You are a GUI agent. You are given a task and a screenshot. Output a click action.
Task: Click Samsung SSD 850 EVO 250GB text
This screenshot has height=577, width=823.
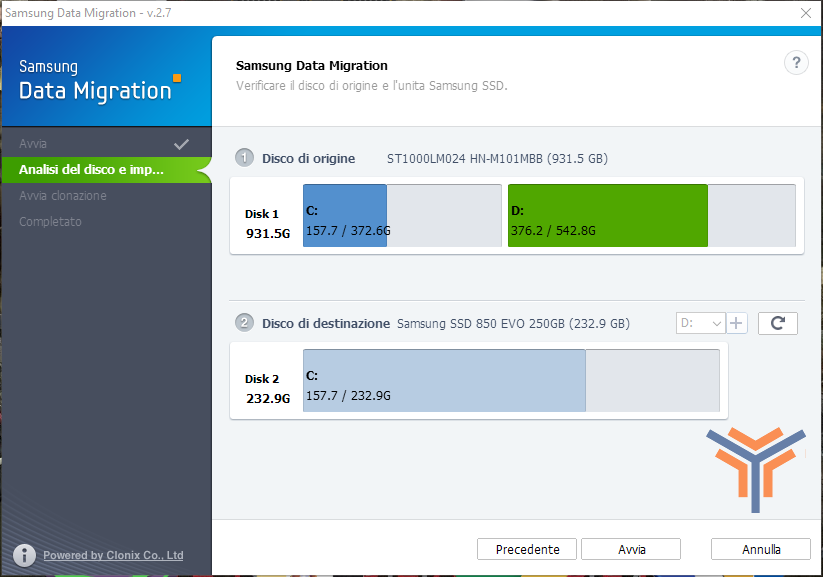(x=513, y=323)
